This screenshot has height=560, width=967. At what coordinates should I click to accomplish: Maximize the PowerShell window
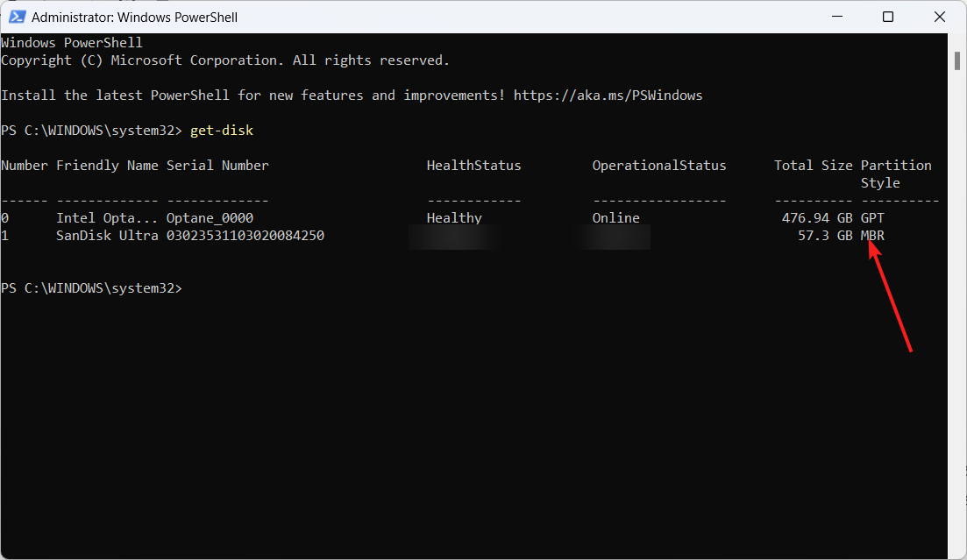coord(888,17)
